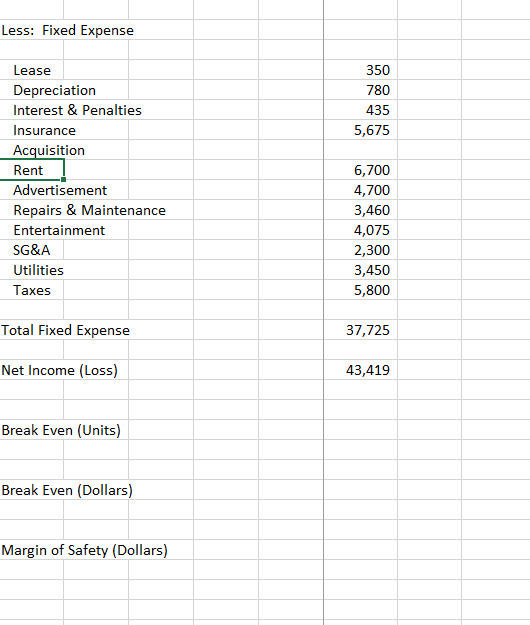The width and height of the screenshot is (530, 625).
Task: Click the SG&A label cell
Action: coord(31,250)
